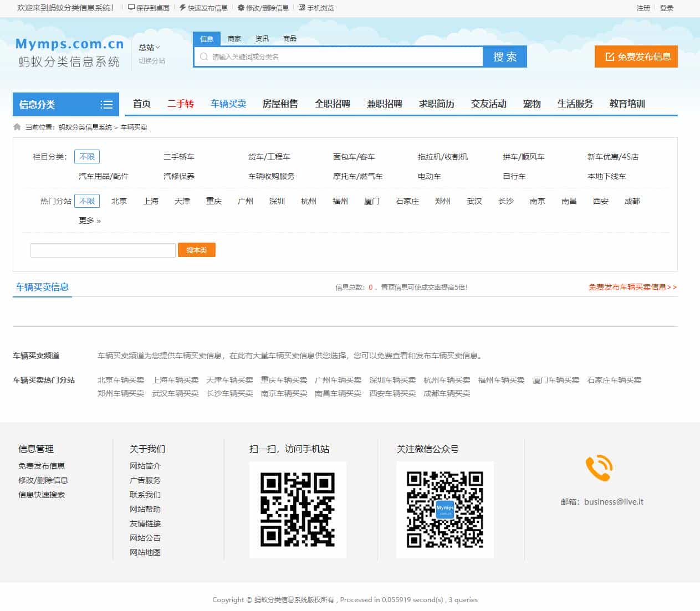The height and width of the screenshot is (611, 700).
Task: Open the 信息 search type dropdown area
Action: coord(207,38)
